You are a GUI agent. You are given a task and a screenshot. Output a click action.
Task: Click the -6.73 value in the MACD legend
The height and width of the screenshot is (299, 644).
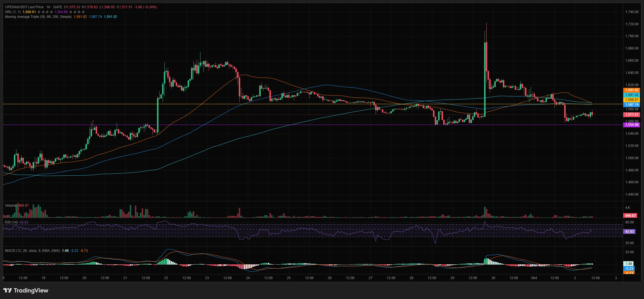(x=84, y=251)
